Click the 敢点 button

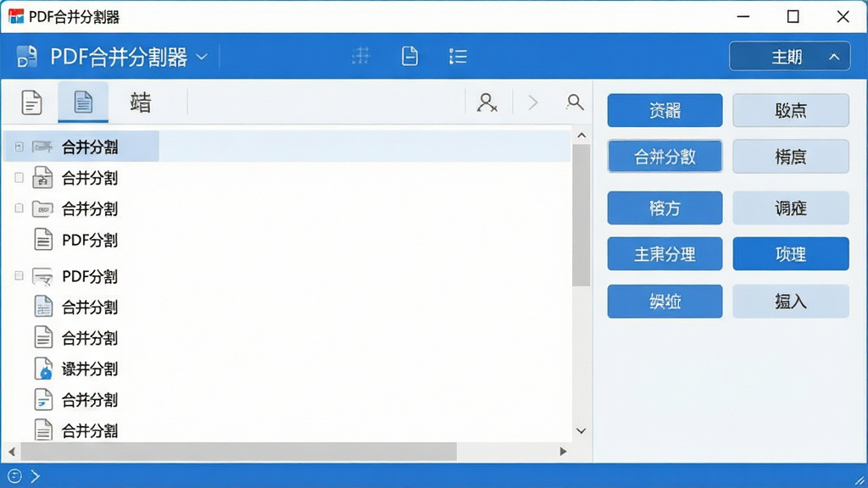click(x=791, y=110)
